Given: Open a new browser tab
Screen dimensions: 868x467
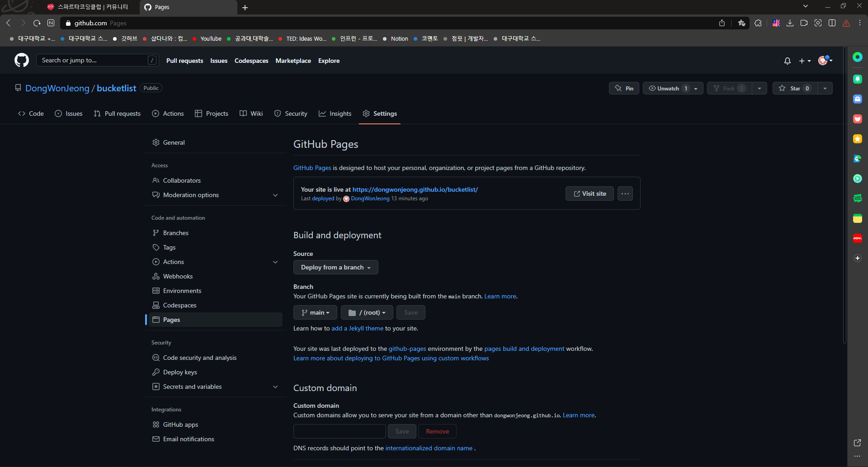Looking at the screenshot, I should coord(245,7).
